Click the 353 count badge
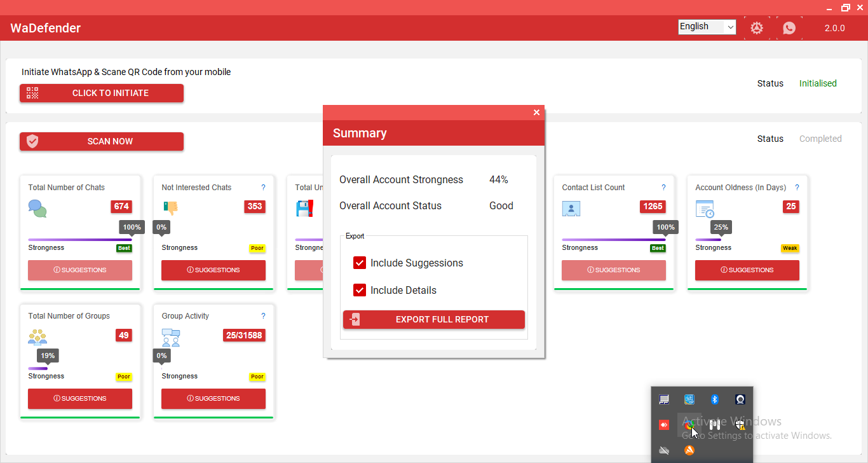 [255, 207]
